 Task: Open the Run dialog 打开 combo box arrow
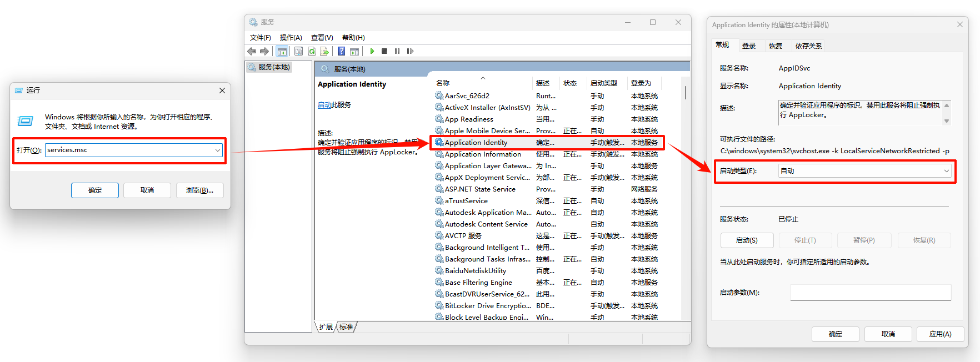(x=217, y=150)
